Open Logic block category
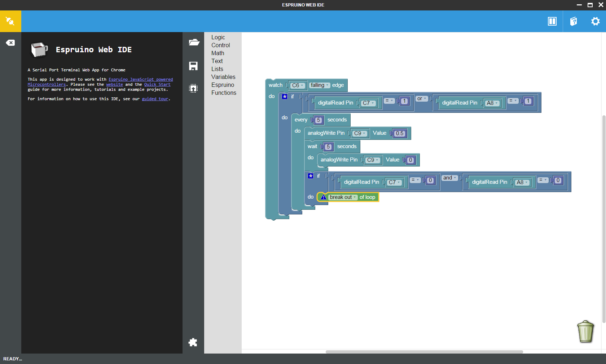Image resolution: width=606 pixels, height=364 pixels. [218, 37]
